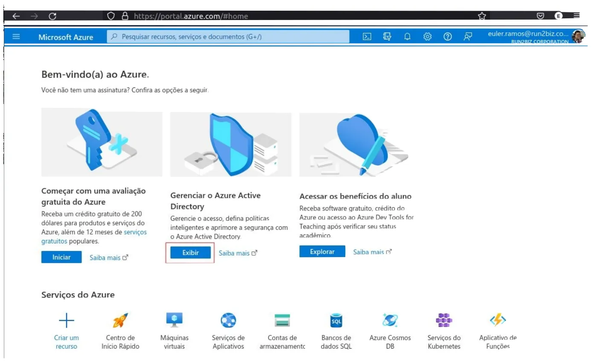The width and height of the screenshot is (594, 364).
Task: Open Aplicativo de Funções lightning icon
Action: [x=498, y=321]
